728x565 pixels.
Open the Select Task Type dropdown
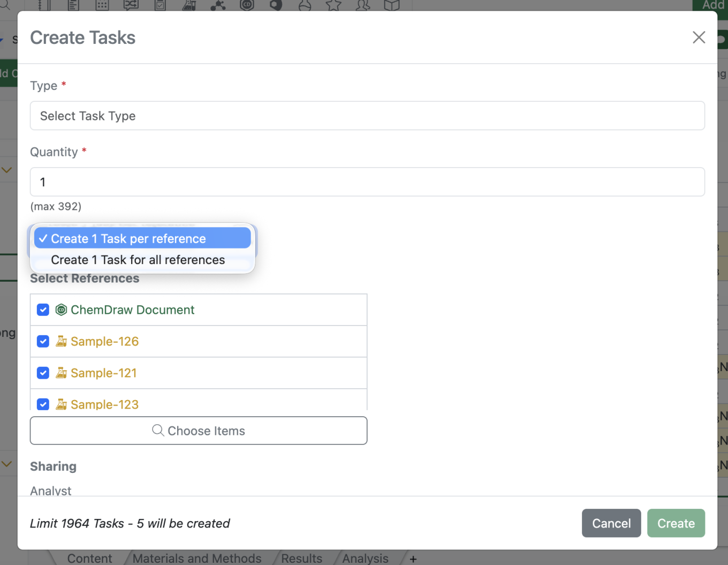point(367,116)
